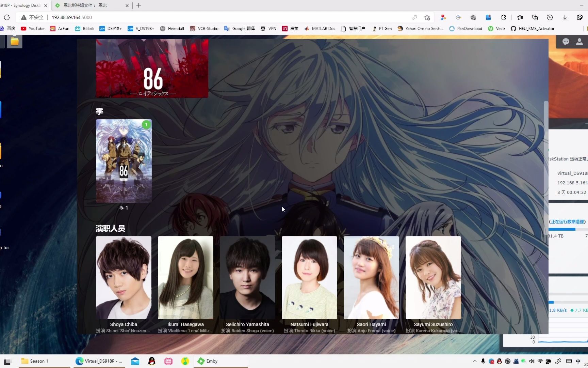Viewport: 588px width, 368px height.
Task: Open QQ penguin icon in taskbar
Action: coord(152,361)
